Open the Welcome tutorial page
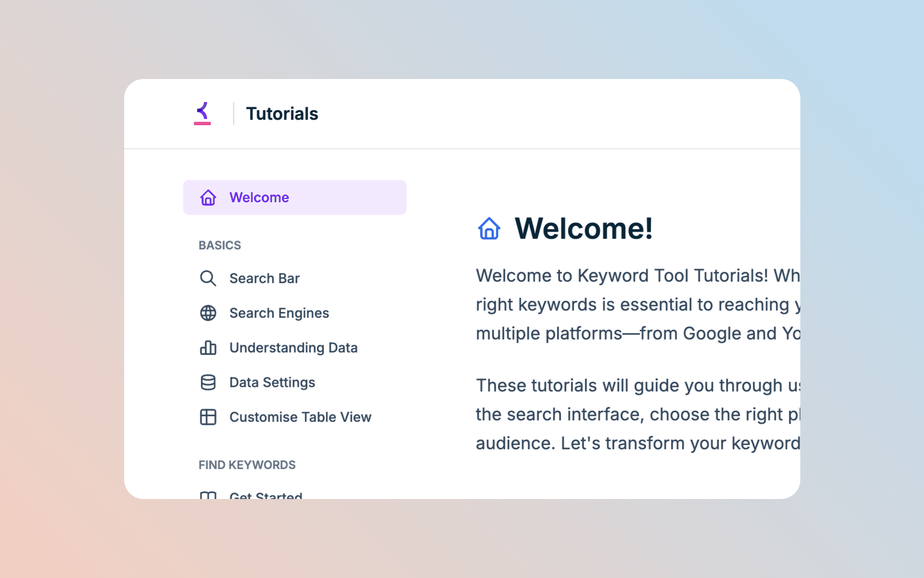 pyautogui.click(x=259, y=197)
